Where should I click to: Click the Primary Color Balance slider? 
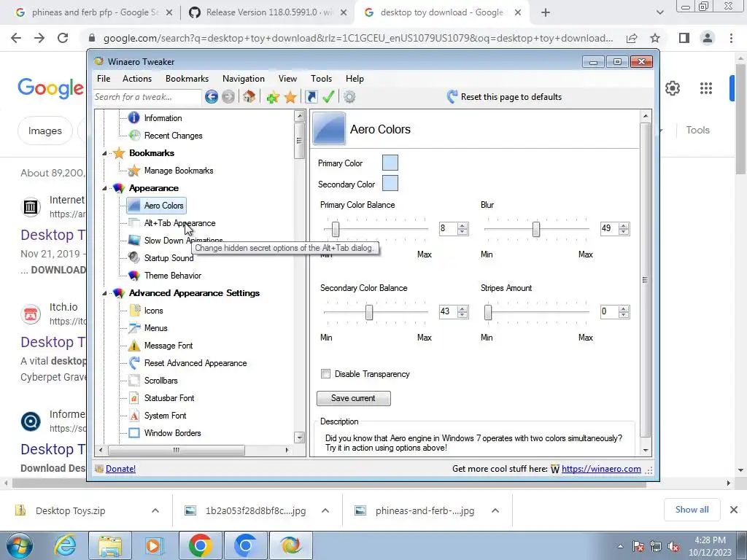click(x=336, y=229)
